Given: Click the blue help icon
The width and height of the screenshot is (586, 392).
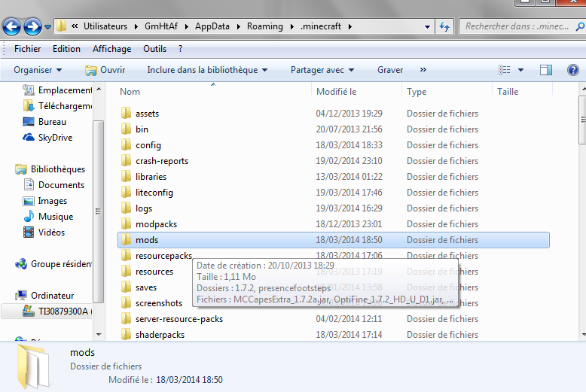Looking at the screenshot, I should click(573, 70).
